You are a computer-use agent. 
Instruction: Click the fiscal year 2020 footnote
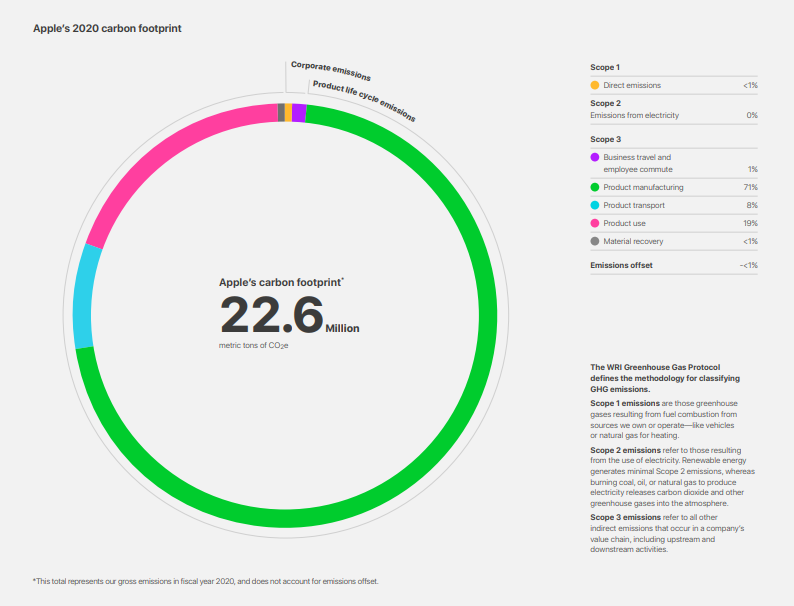point(206,581)
